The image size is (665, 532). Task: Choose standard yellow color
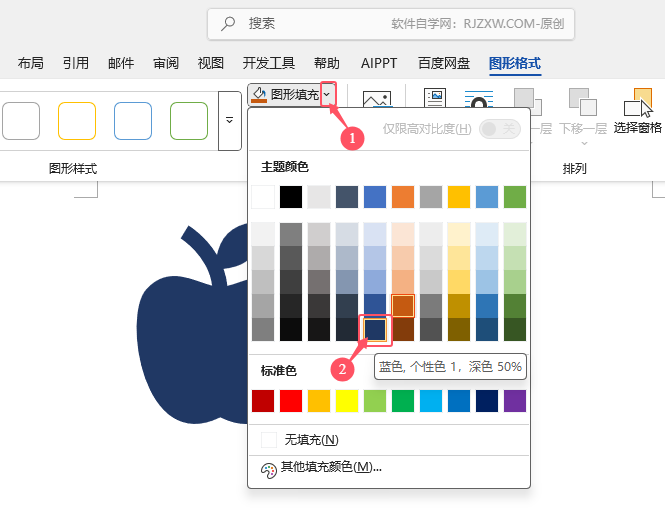pos(347,401)
